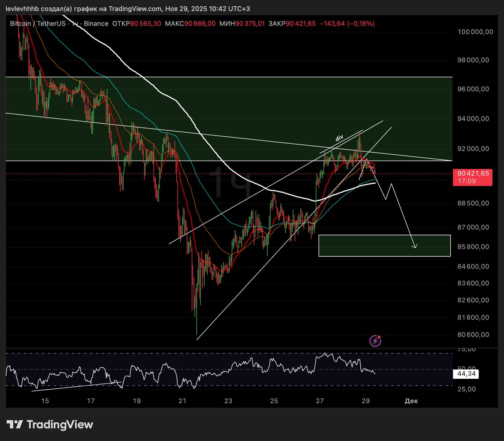Click the 100 000,00 price axis label
Image resolution: width=504 pixels, height=441 pixels.
pos(475,32)
